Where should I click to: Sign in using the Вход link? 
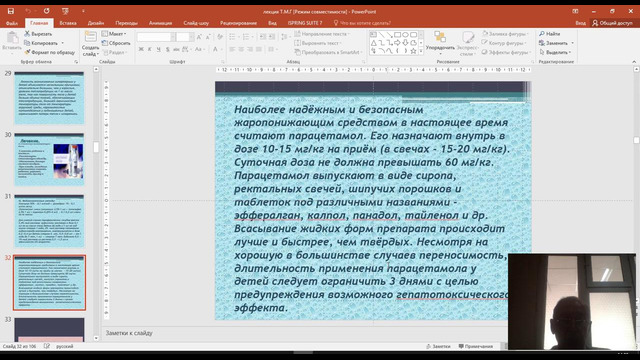pos(580,23)
